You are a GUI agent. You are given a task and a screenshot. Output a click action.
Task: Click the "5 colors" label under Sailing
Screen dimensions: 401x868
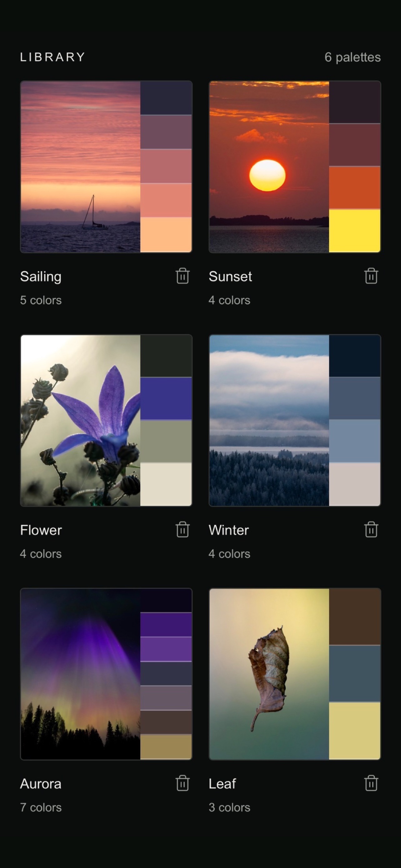(41, 300)
